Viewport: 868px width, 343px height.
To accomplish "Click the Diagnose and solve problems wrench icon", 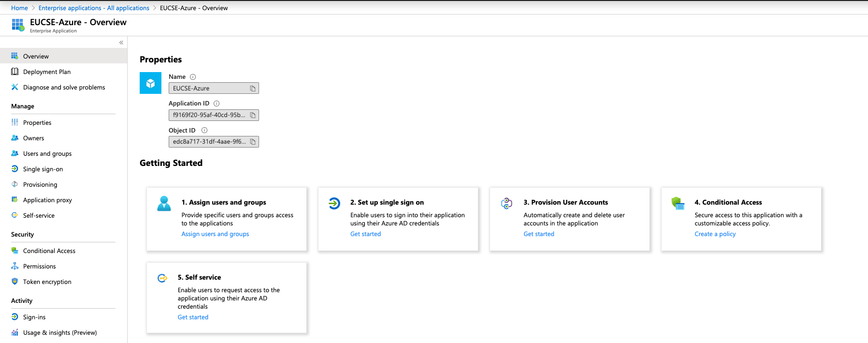I will (x=14, y=87).
